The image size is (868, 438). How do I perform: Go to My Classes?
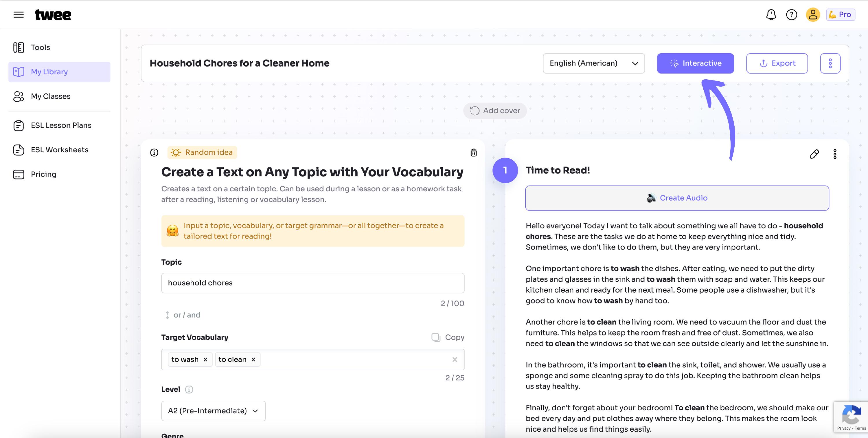59,96
